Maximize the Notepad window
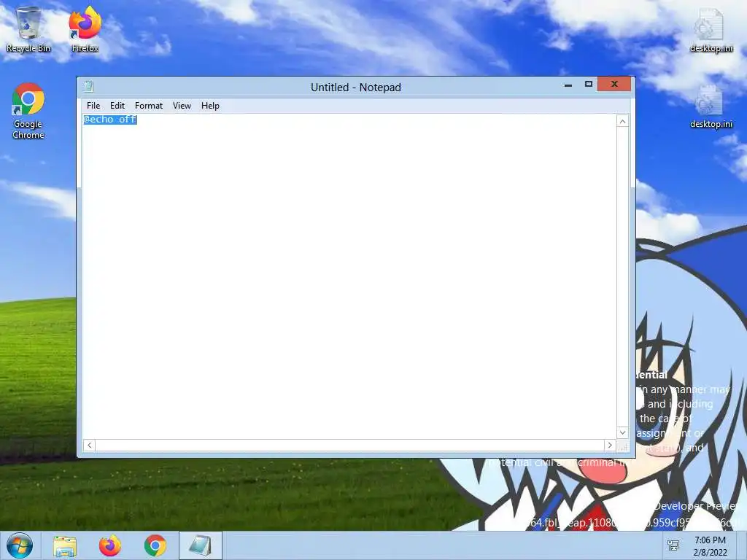The height and width of the screenshot is (560, 747). point(589,85)
